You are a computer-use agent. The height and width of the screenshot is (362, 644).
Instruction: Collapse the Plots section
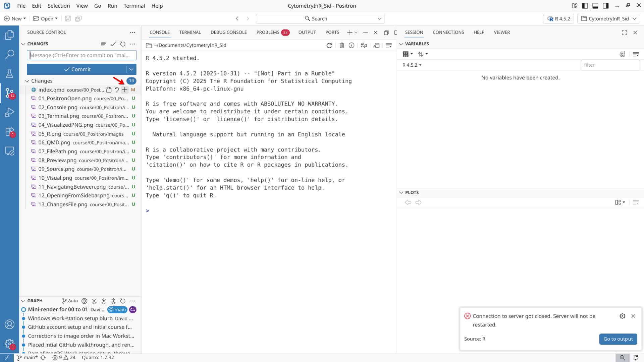pyautogui.click(x=401, y=192)
